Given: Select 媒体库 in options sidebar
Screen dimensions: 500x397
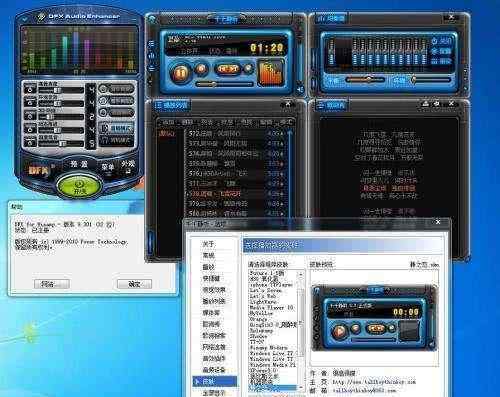Looking at the screenshot, I should (x=211, y=313).
